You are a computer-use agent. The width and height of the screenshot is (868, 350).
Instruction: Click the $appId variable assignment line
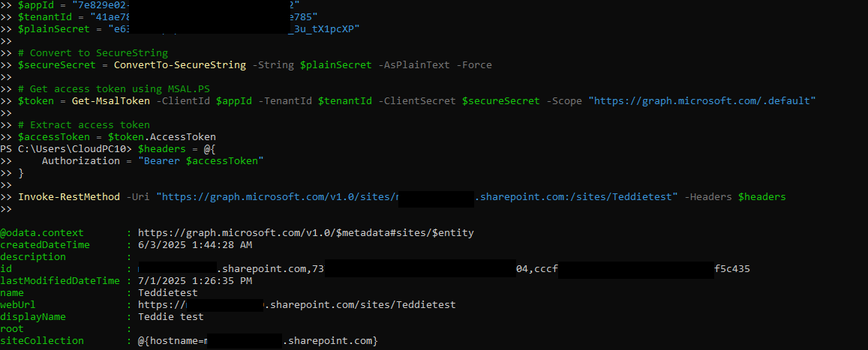pyautogui.click(x=159, y=4)
